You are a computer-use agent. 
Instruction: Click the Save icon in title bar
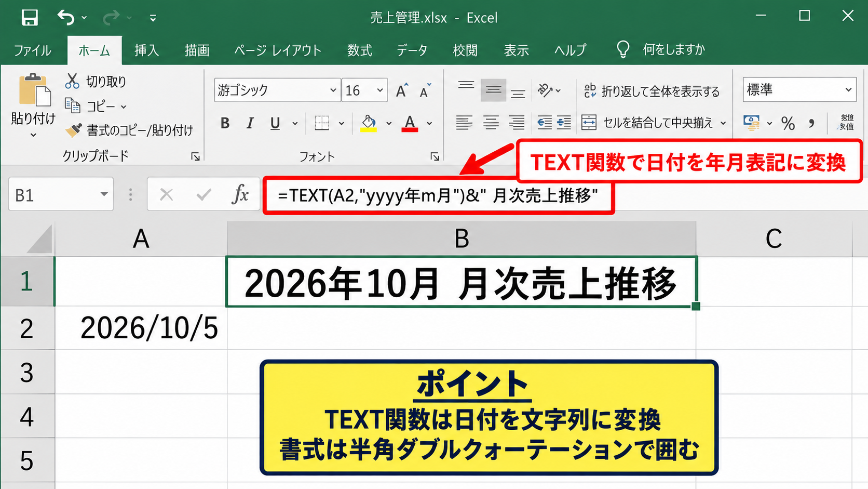click(x=30, y=18)
